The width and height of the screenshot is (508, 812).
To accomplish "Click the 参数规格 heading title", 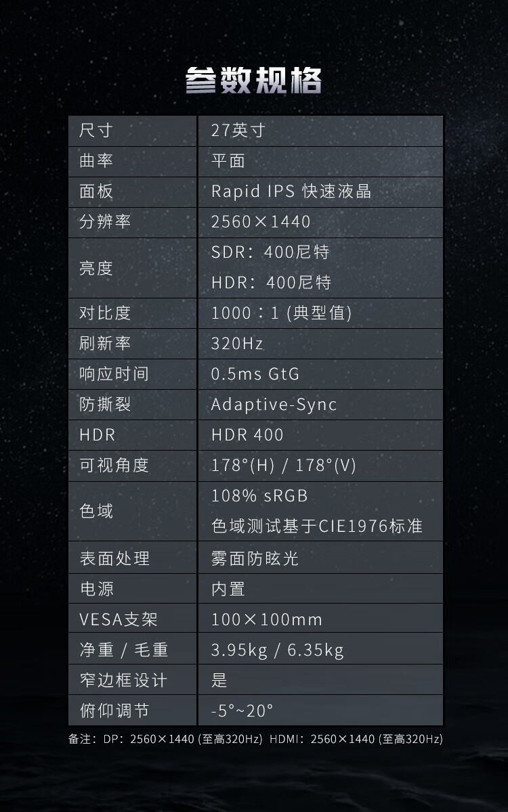I will 253,81.
